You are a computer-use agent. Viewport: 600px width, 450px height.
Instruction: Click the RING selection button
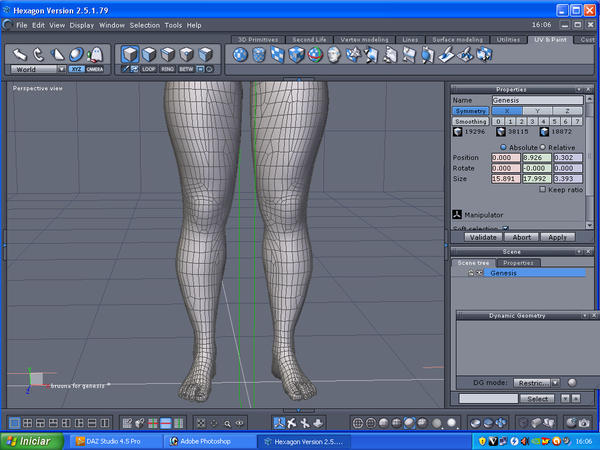[x=170, y=69]
